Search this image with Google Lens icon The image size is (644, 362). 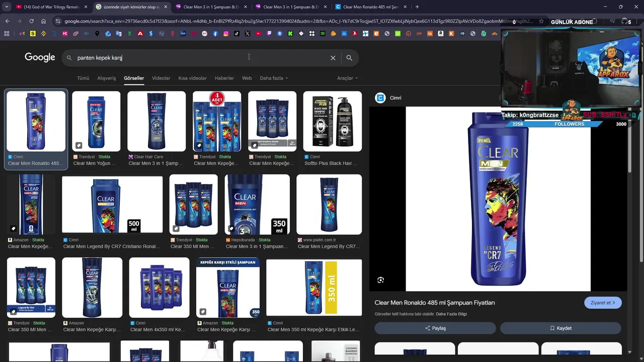380,280
